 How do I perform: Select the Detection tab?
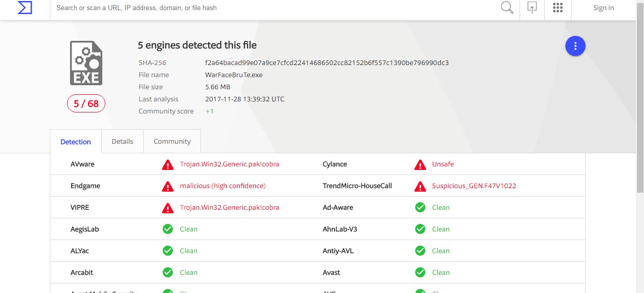(76, 142)
